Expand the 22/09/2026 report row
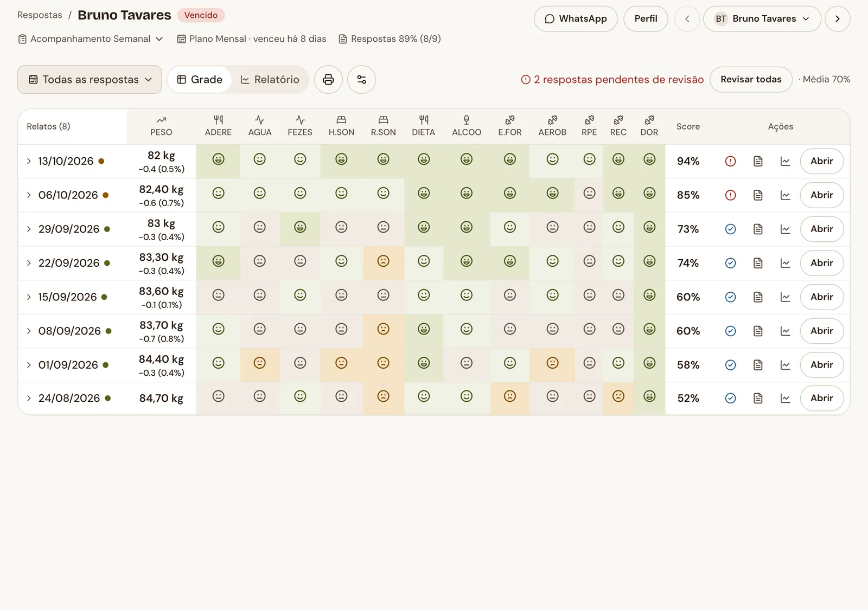Viewport: 868px width, 610px height. point(29,263)
